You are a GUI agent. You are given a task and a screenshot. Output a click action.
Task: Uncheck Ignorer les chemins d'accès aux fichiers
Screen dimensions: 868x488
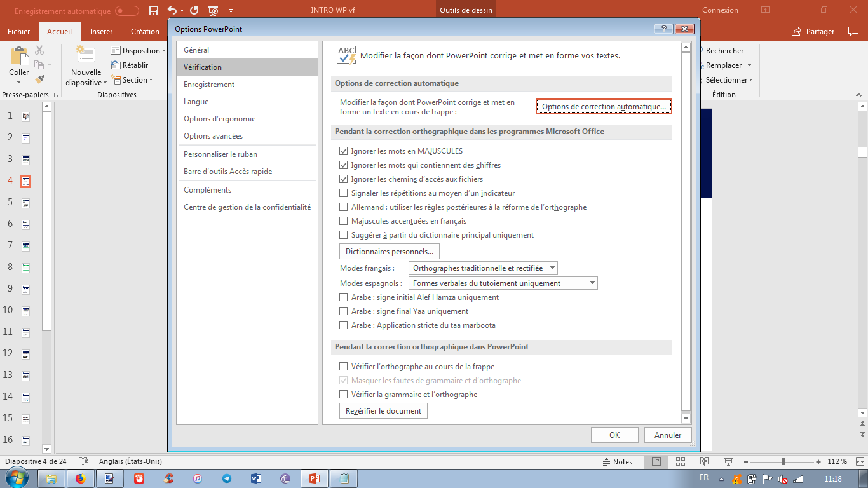click(344, 179)
